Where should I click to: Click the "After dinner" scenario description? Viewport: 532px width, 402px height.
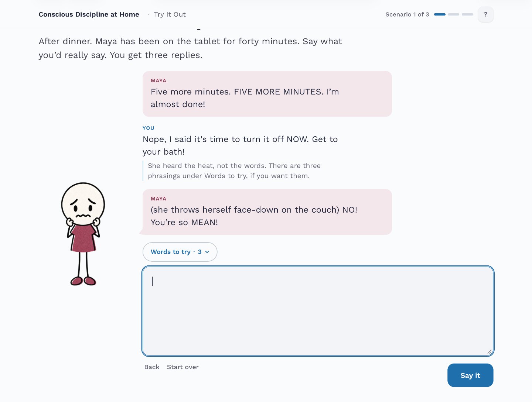[x=190, y=48]
